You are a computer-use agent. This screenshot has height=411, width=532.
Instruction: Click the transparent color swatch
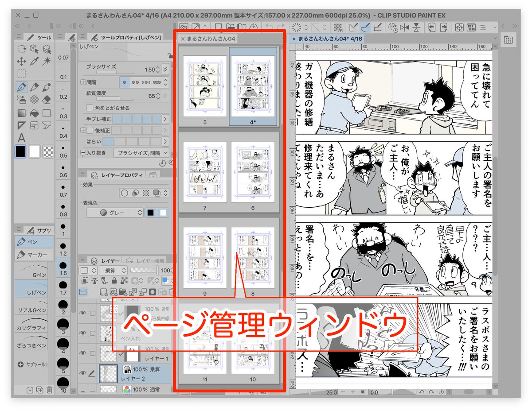(x=47, y=151)
